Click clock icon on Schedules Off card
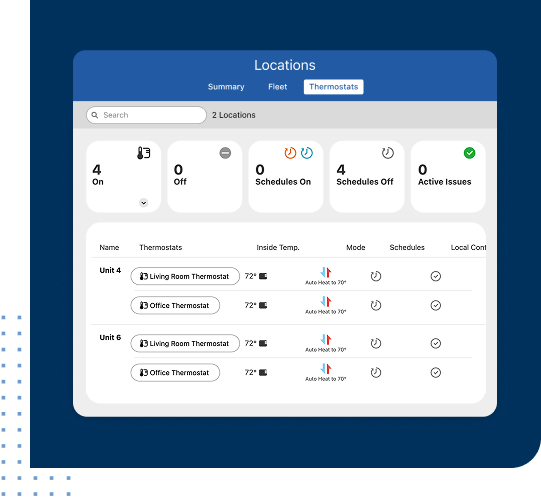 [x=387, y=153]
